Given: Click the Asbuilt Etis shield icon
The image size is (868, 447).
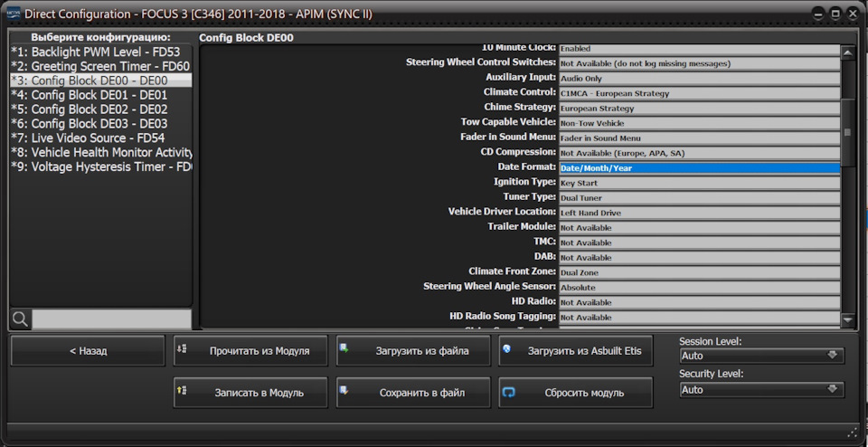Looking at the screenshot, I should [x=506, y=348].
